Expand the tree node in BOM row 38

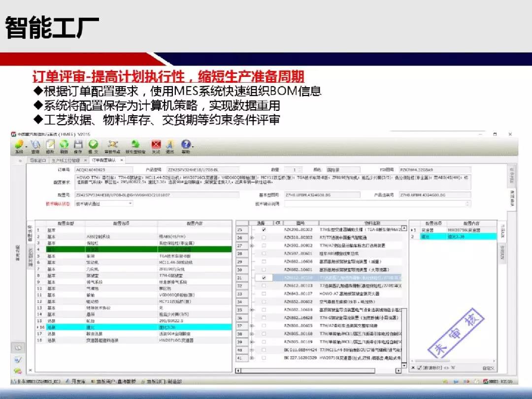252,334
